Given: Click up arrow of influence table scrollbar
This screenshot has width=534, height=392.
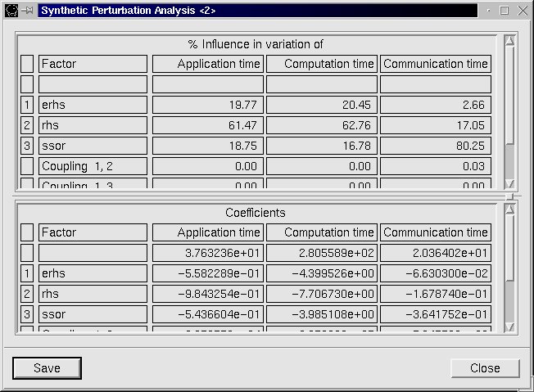Looking at the screenshot, I should [x=509, y=40].
